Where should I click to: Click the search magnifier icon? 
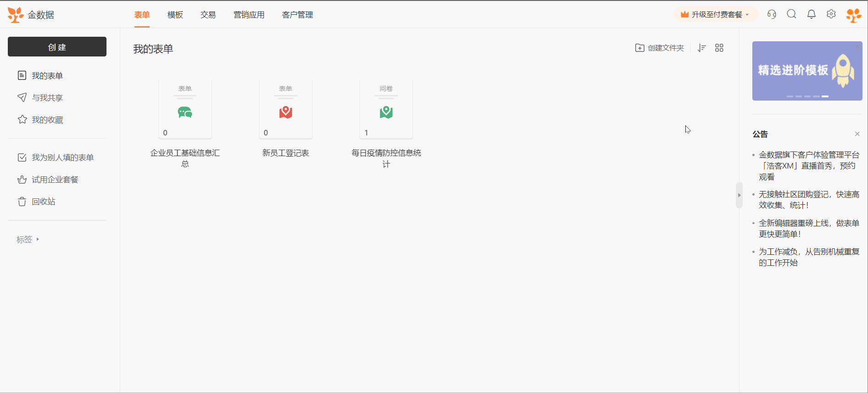tap(791, 14)
